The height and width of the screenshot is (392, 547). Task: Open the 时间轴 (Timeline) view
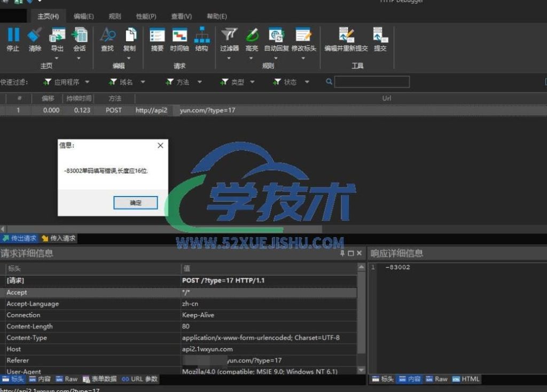click(179, 35)
